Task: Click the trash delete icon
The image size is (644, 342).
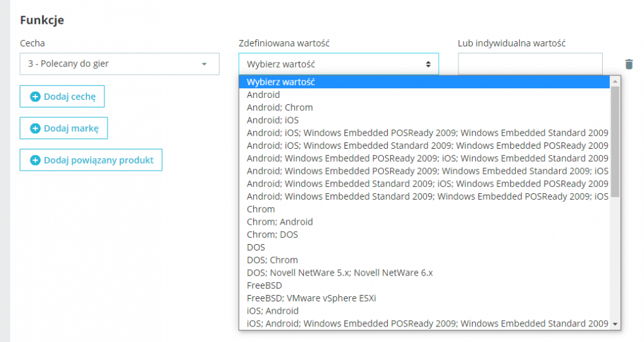Action: point(629,64)
